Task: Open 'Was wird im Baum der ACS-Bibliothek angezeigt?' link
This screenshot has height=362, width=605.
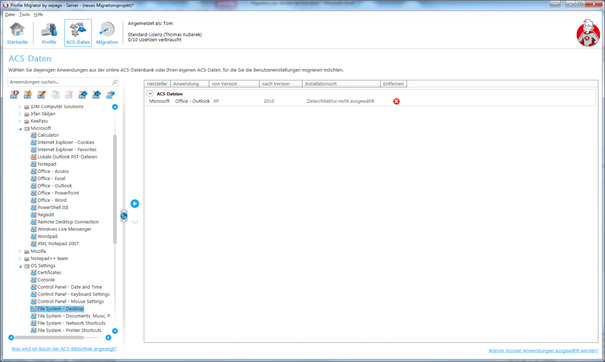Action: pyautogui.click(x=64, y=349)
